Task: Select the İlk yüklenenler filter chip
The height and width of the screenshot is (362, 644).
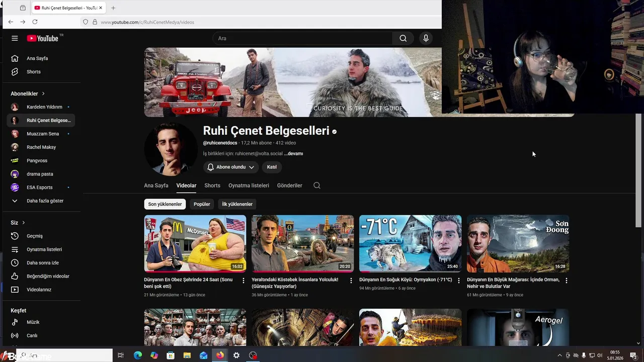Action: 237,204
